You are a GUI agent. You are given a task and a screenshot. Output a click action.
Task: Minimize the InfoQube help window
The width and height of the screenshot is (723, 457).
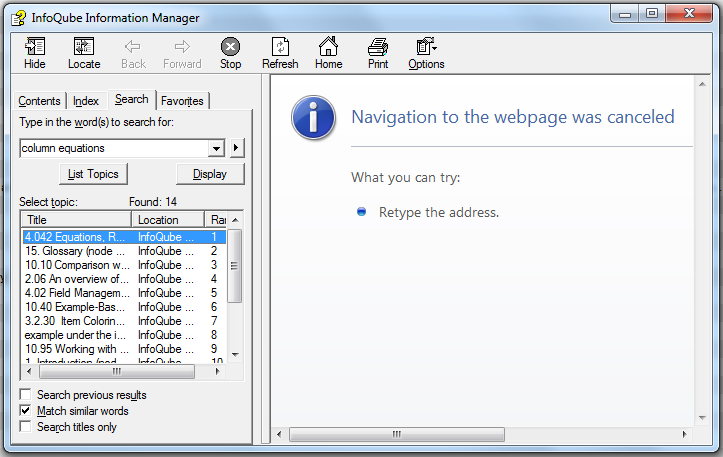[x=625, y=14]
